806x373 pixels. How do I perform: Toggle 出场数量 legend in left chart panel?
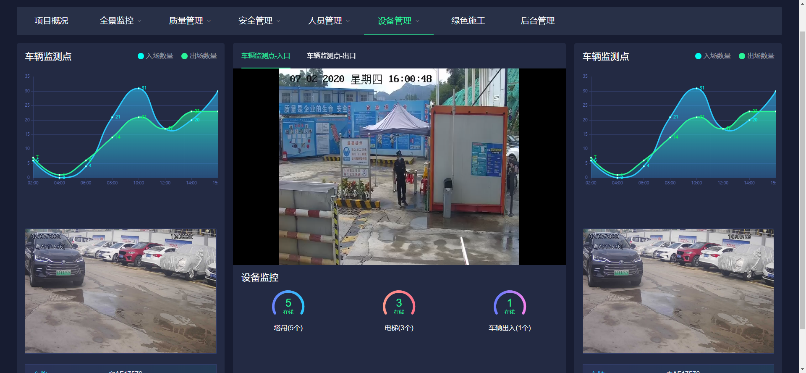tap(199, 56)
